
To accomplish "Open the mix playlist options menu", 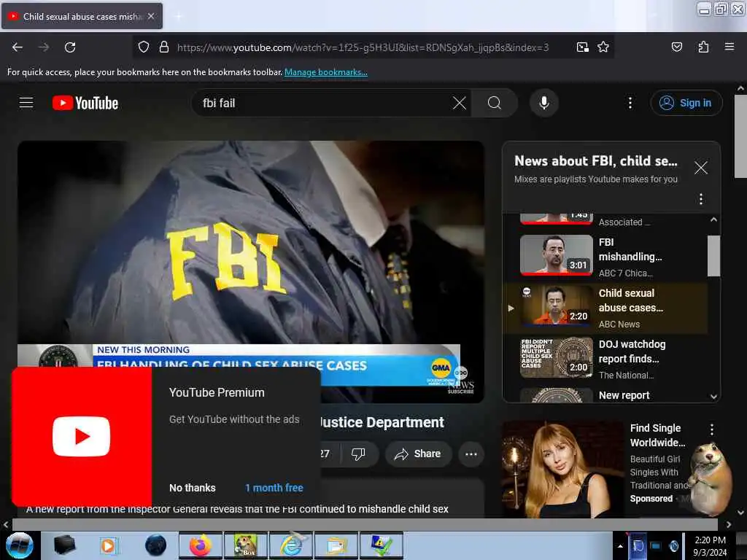I will click(700, 198).
